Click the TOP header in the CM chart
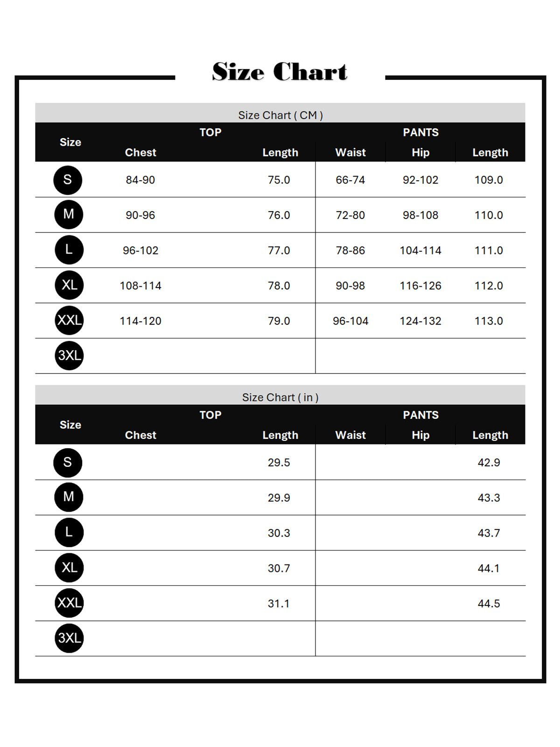 coord(210,133)
